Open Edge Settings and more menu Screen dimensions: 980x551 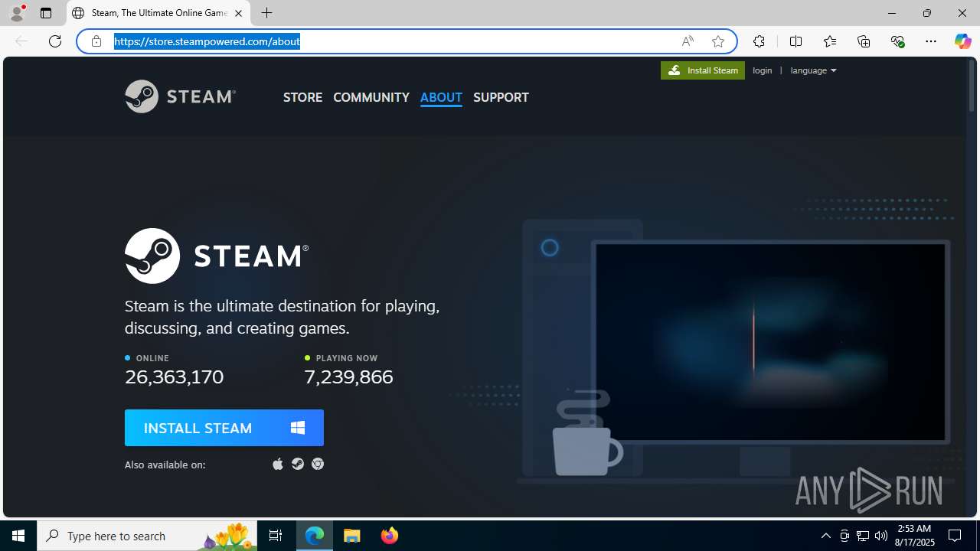pyautogui.click(x=931, y=41)
